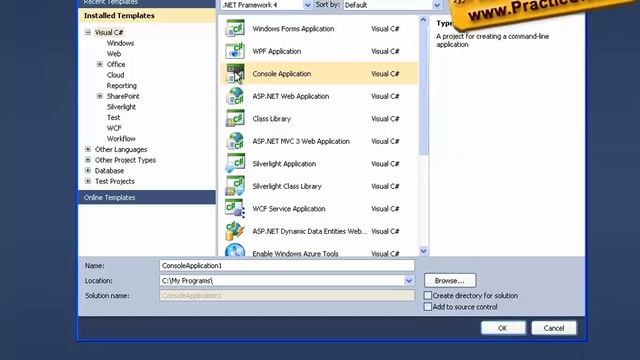
Task: Click the Browse... button
Action: click(x=450, y=280)
